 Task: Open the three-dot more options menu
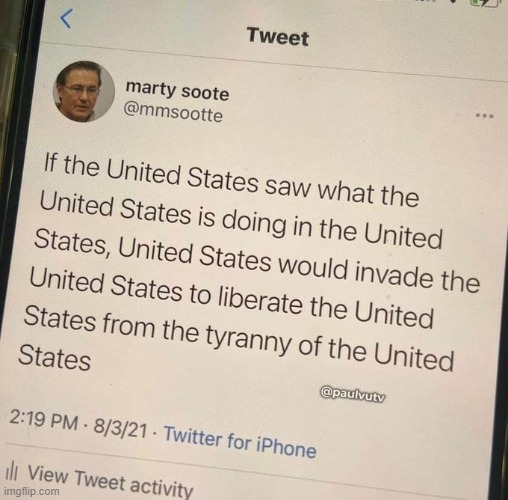point(484,116)
